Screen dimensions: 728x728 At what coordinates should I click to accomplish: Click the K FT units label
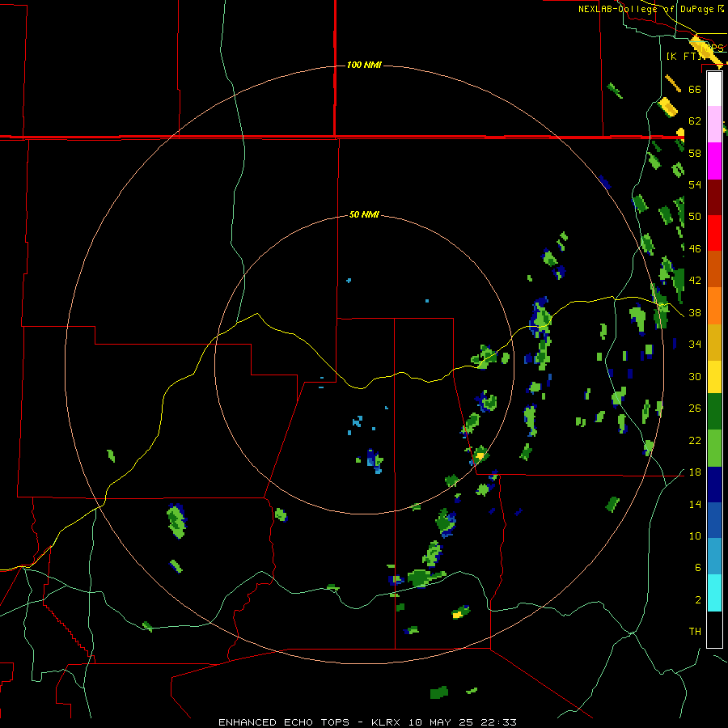pos(684,56)
